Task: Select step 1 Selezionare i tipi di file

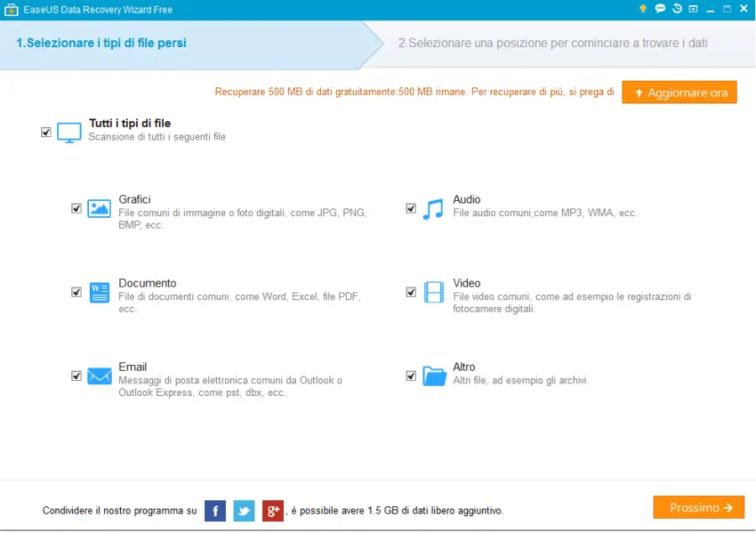Action: (x=101, y=43)
